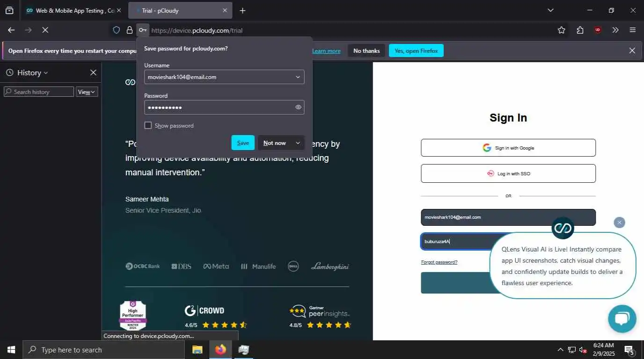The height and width of the screenshot is (359, 644).
Task: Click the Firefox taskbar icon
Action: click(220, 350)
